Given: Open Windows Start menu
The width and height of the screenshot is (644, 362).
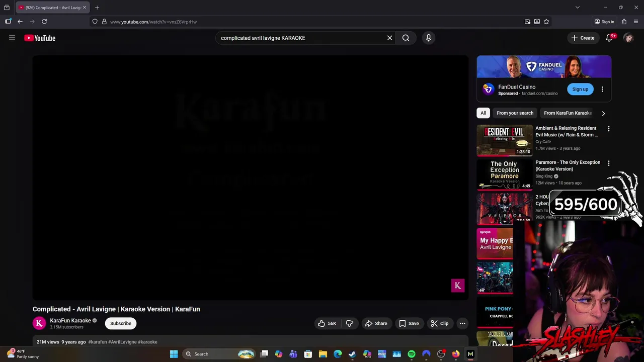Looking at the screenshot, I should (x=174, y=354).
